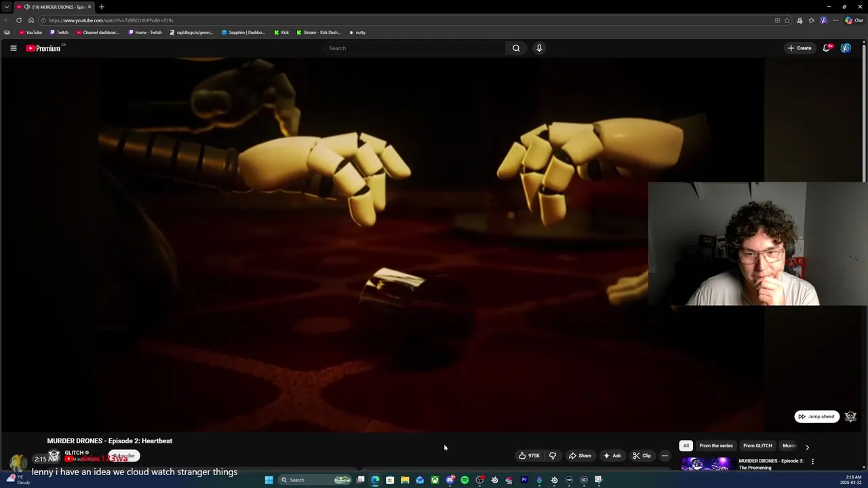Open Task View on taskbar
Image resolution: width=868 pixels, height=488 pixels.
point(361,480)
